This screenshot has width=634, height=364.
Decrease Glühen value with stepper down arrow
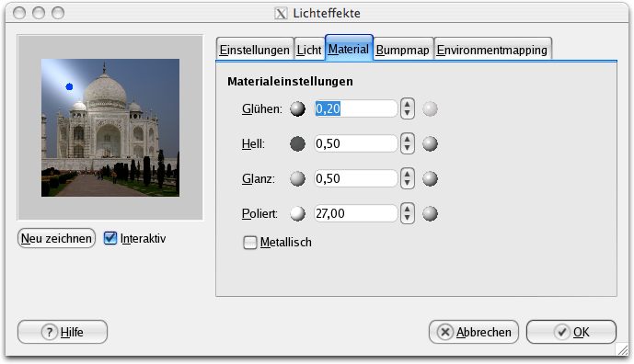pyautogui.click(x=407, y=114)
